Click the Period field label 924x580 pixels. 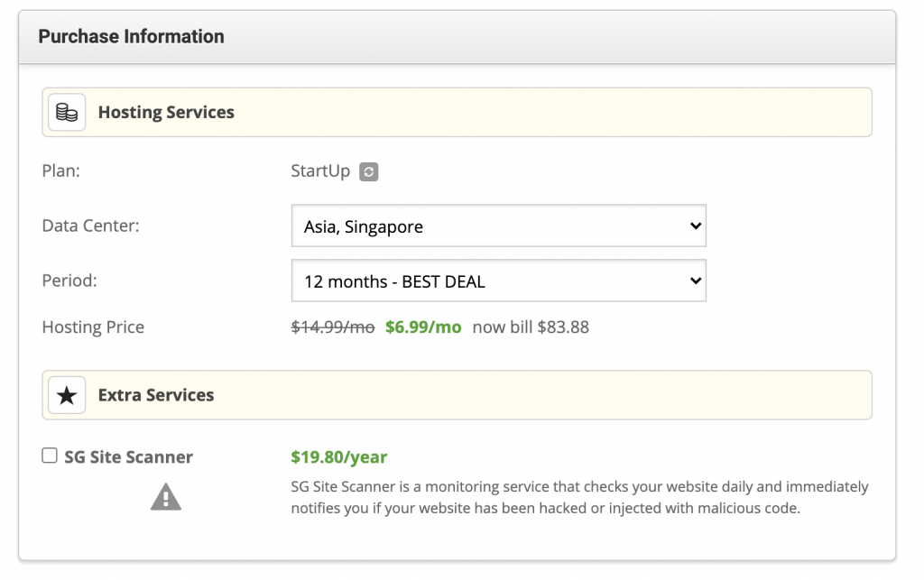[69, 281]
